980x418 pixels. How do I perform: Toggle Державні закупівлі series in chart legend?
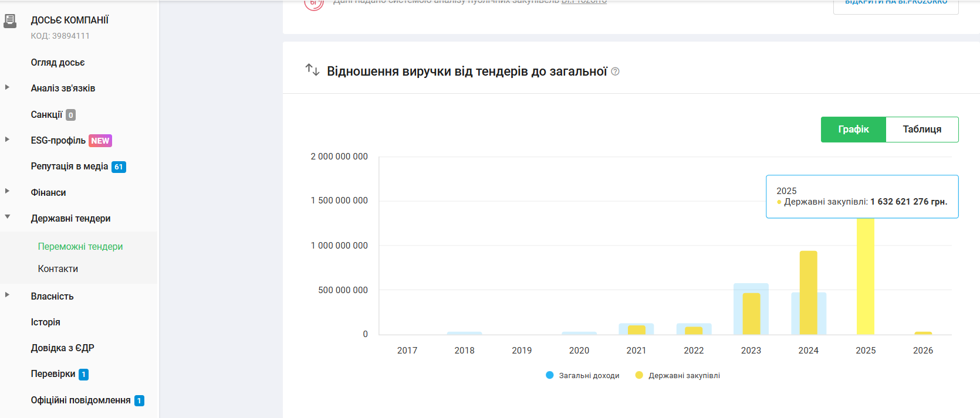coord(678,375)
